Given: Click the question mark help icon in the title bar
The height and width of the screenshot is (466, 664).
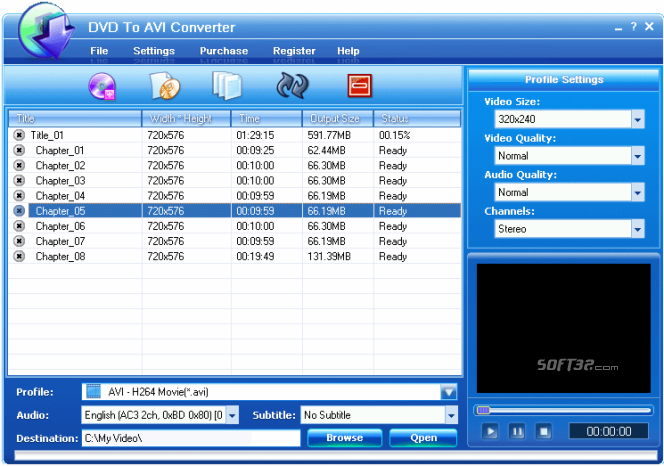Looking at the screenshot, I should (634, 27).
